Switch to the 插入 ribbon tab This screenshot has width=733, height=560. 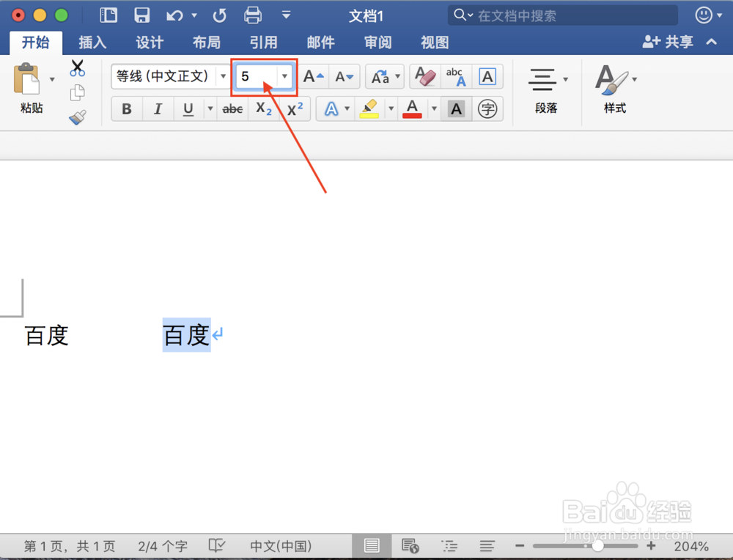pyautogui.click(x=92, y=43)
